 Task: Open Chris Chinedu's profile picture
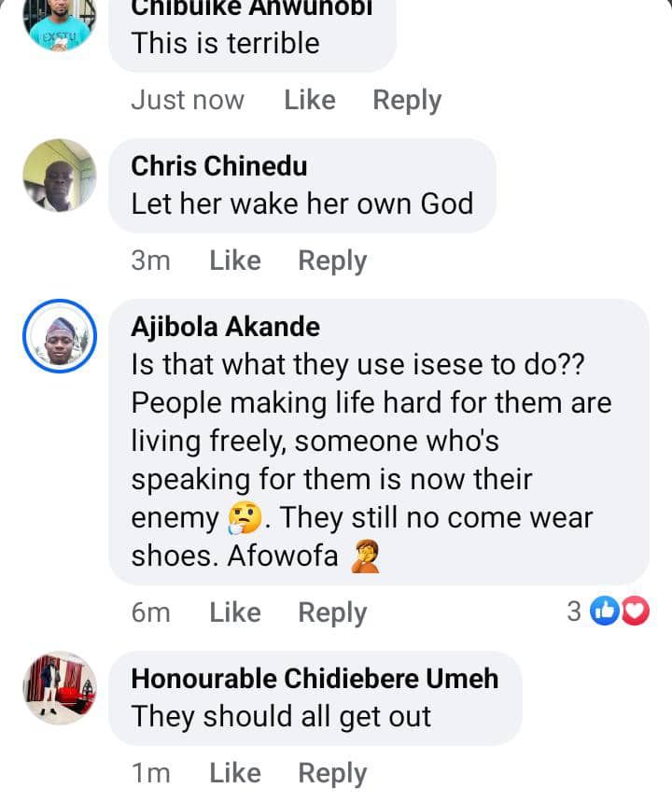click(59, 175)
